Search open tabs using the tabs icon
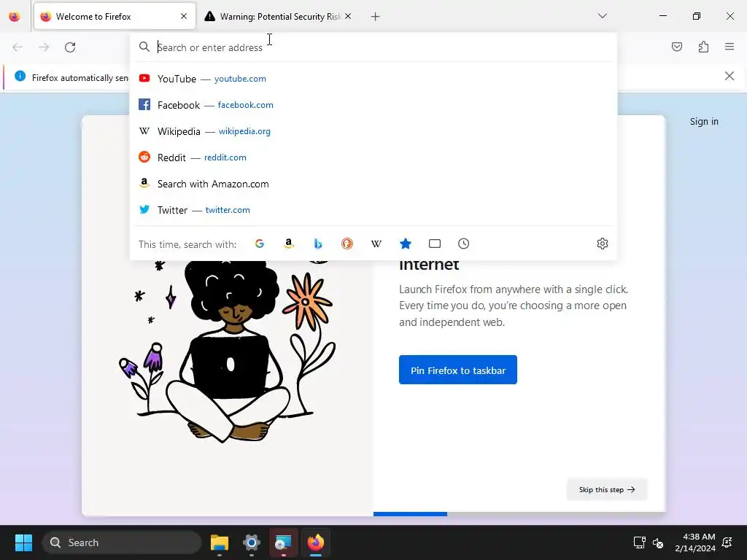The height and width of the screenshot is (560, 747). point(435,244)
